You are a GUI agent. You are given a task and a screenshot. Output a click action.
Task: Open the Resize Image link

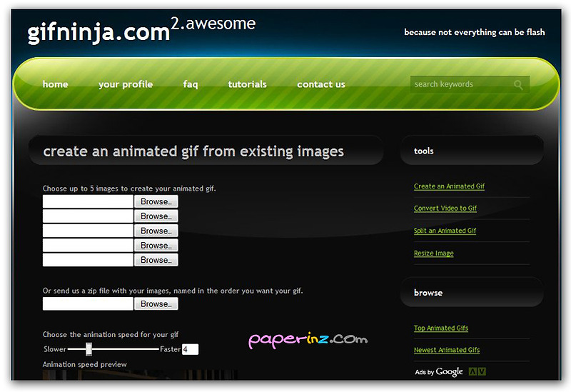click(x=433, y=253)
